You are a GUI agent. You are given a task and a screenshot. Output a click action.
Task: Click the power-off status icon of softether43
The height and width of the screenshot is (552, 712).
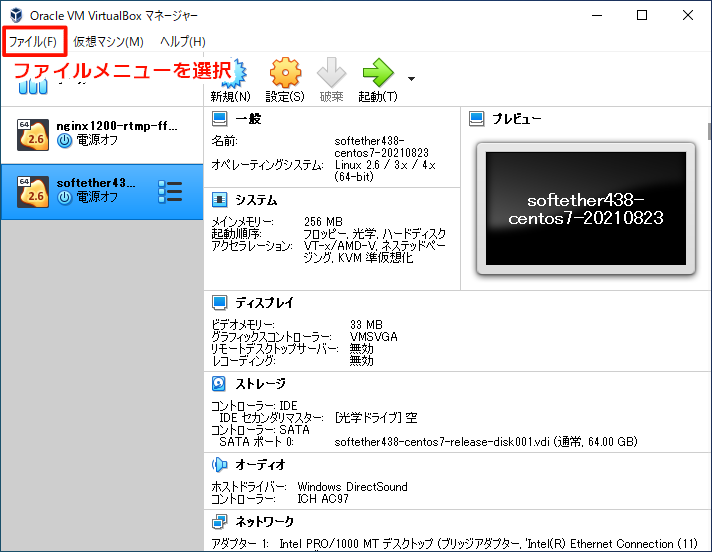pyautogui.click(x=64, y=197)
